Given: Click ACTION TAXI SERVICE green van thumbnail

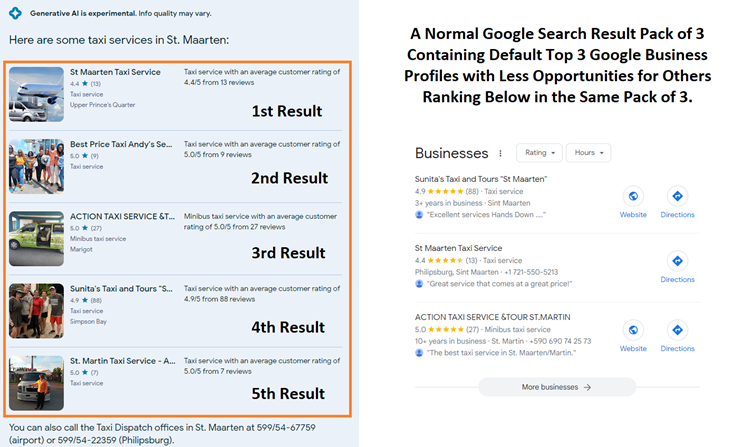Looking at the screenshot, I should coord(36,237).
